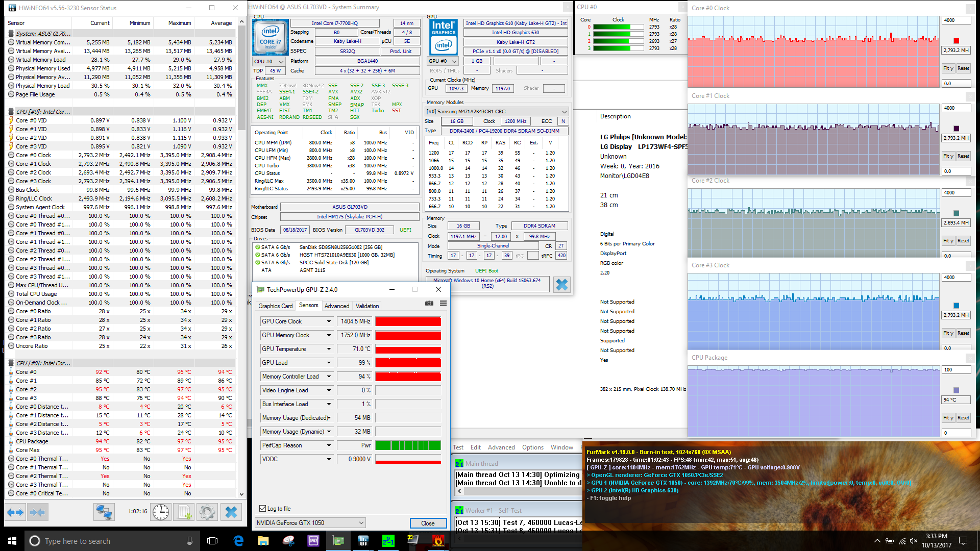980x551 pixels.
Task: Open the NVIDIA GeForce GTX 1050 dropdown
Action: pyautogui.click(x=310, y=523)
